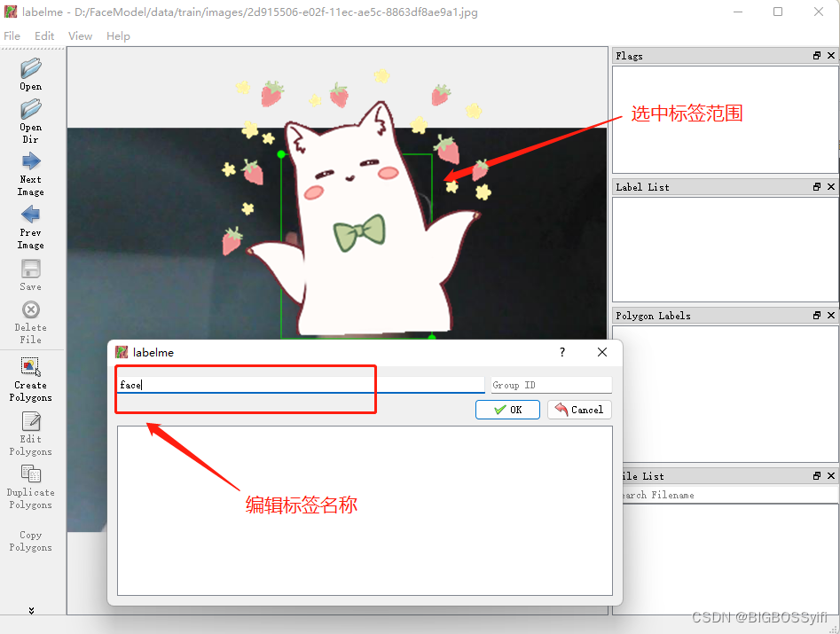Click the Copy Polygons toolbar item
840x634 pixels.
pyautogui.click(x=30, y=541)
